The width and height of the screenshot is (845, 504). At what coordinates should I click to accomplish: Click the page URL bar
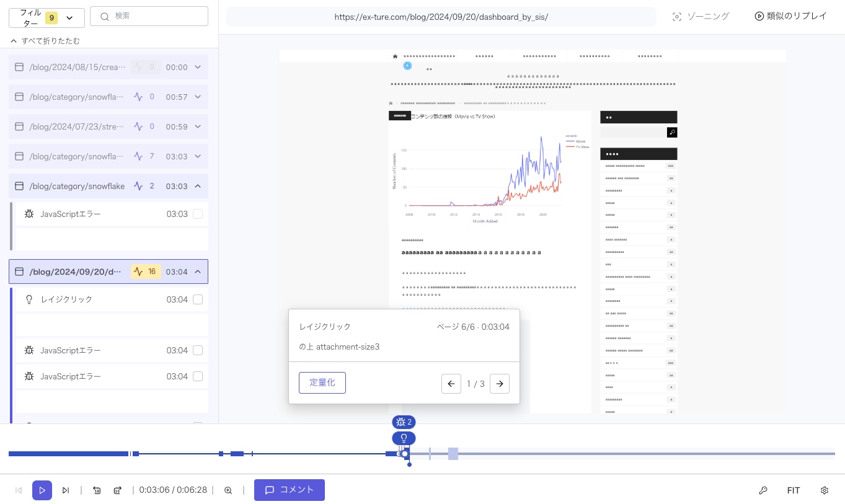coord(441,17)
